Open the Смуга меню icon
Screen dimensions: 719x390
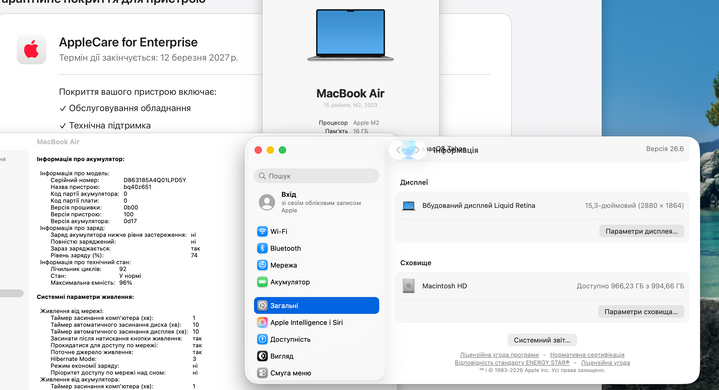tap(262, 373)
